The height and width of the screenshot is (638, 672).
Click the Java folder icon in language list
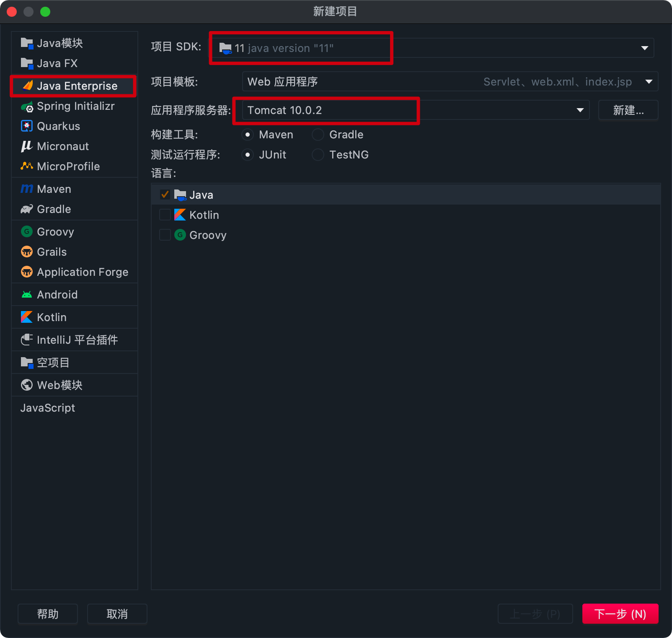point(180,195)
